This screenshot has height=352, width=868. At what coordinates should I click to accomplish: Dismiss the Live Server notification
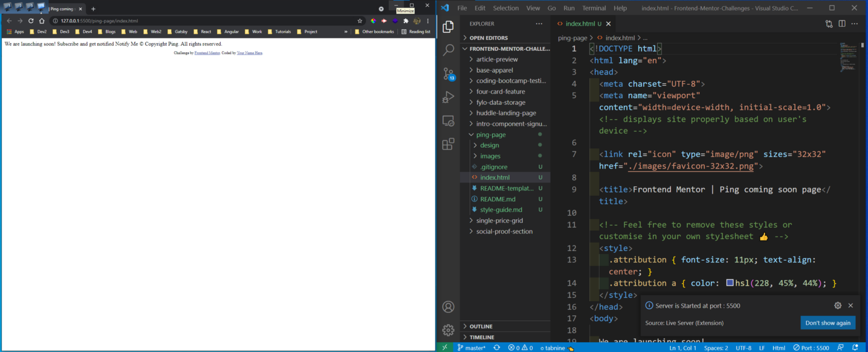[851, 305]
